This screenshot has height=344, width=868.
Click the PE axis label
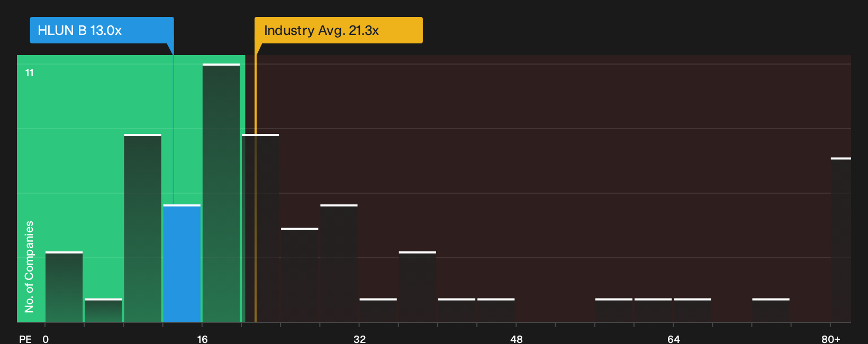point(25,339)
